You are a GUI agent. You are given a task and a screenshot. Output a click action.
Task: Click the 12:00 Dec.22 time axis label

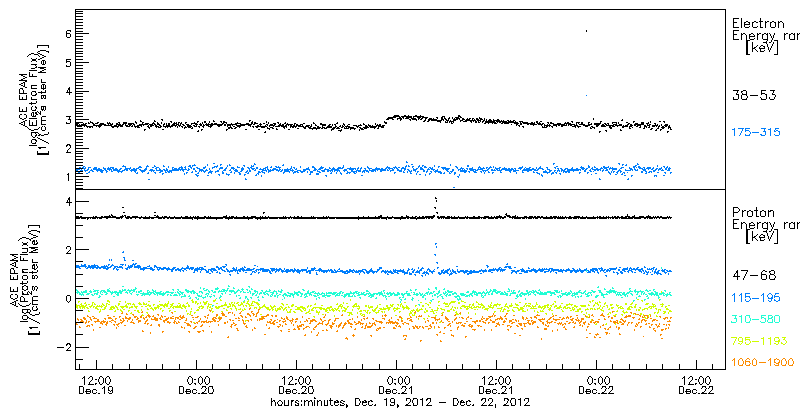(x=696, y=386)
